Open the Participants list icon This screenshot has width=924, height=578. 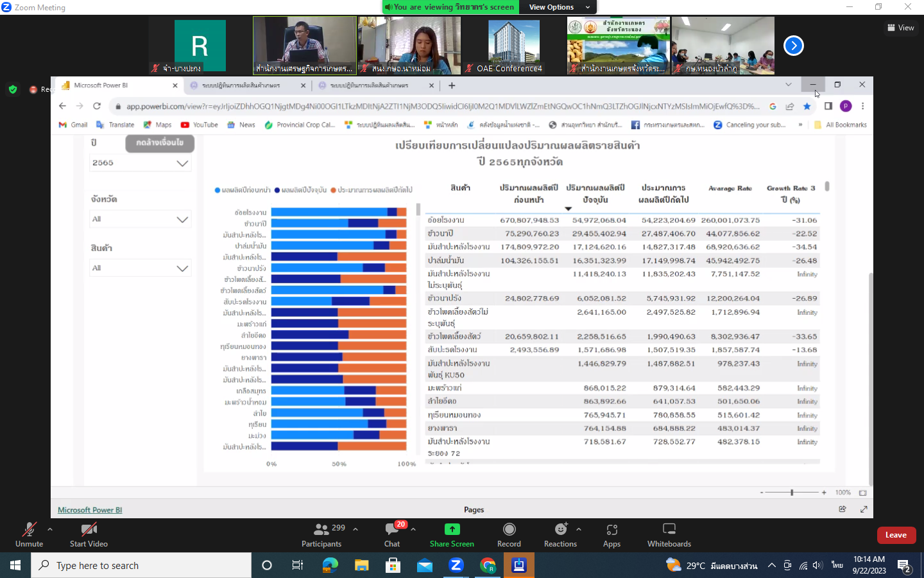coord(321,530)
